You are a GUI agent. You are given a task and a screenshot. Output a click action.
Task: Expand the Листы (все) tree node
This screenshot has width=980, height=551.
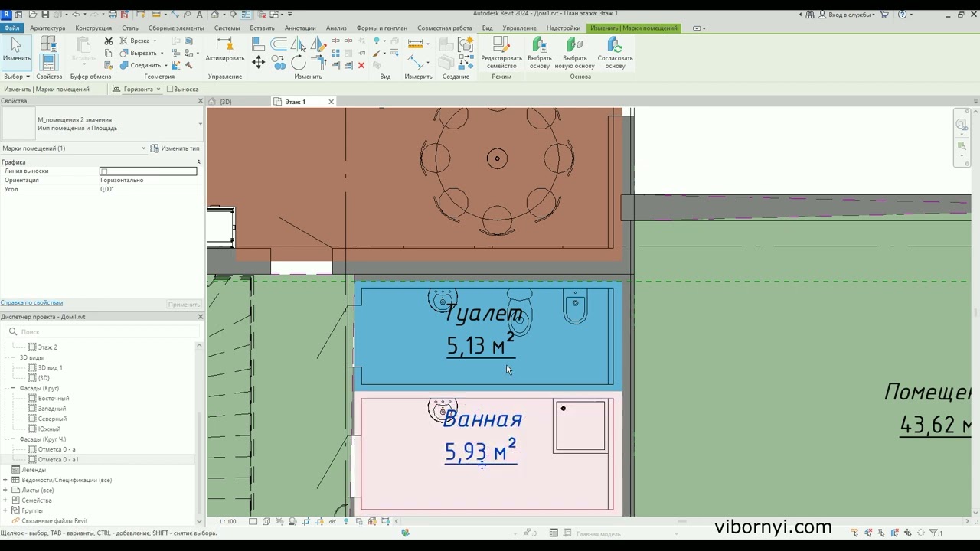click(x=5, y=490)
